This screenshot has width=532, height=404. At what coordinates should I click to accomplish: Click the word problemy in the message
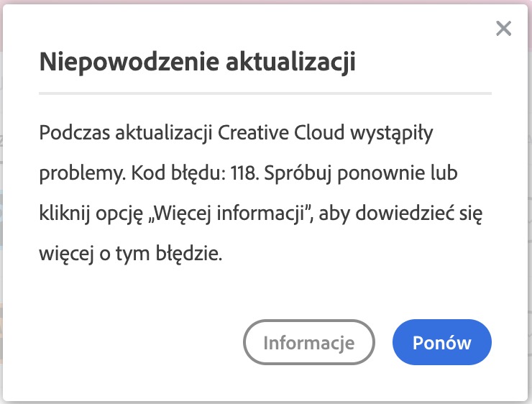point(83,174)
